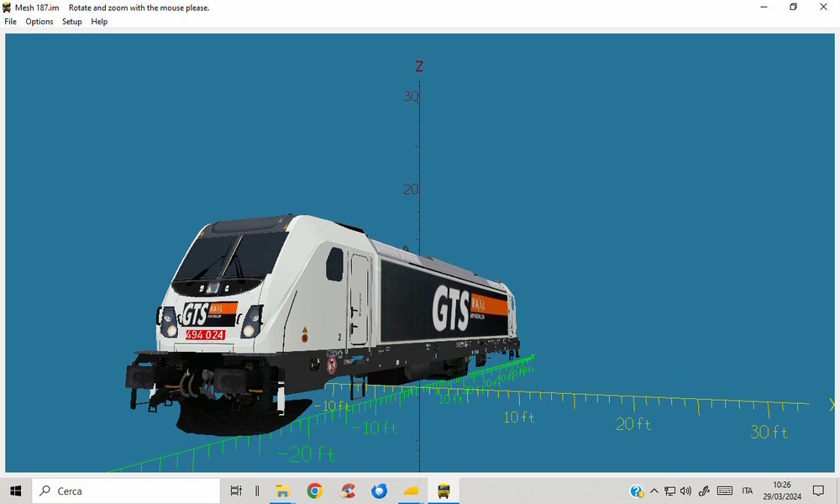Launch Google Chrome from the taskbar
840x504 pixels.
click(x=315, y=491)
